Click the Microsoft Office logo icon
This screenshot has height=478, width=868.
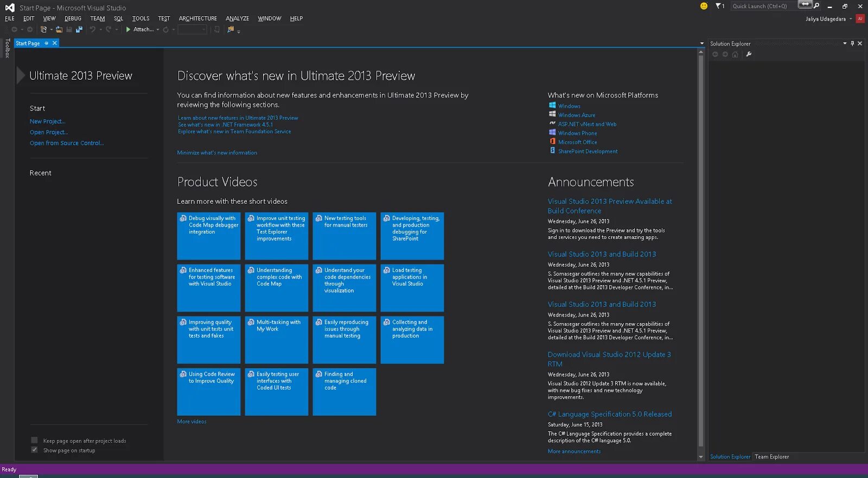pyautogui.click(x=552, y=141)
